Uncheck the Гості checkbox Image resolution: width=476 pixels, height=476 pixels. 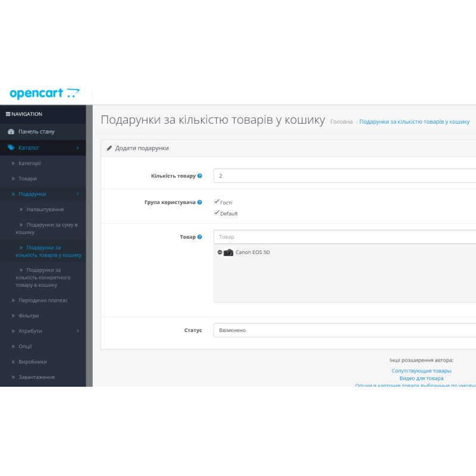(217, 202)
